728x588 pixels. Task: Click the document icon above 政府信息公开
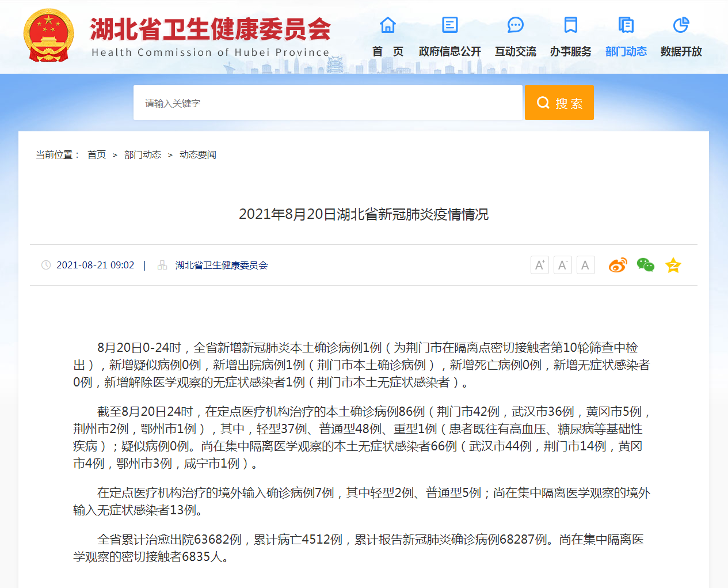450,25
